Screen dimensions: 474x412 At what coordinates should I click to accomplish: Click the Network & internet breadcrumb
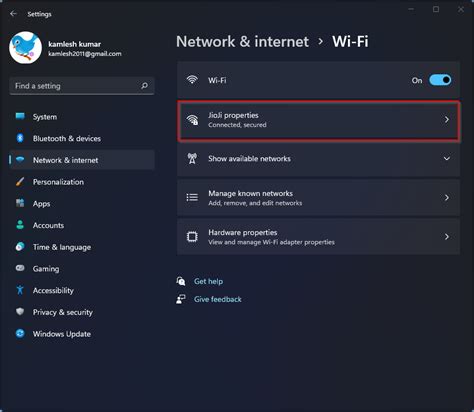pyautogui.click(x=242, y=42)
